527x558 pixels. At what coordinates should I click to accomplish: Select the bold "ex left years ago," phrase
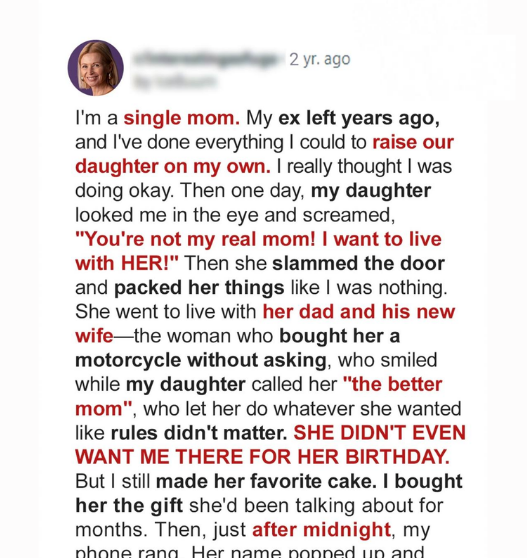pos(359,118)
